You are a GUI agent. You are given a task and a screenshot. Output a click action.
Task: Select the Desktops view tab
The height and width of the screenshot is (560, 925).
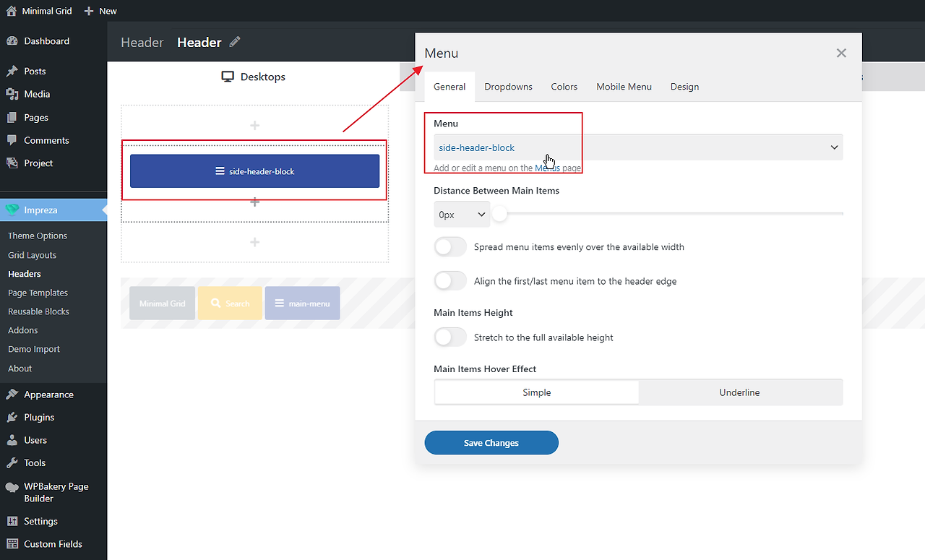coord(254,77)
